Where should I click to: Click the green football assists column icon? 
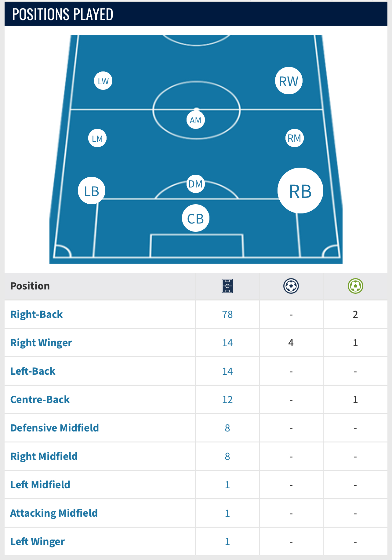pyautogui.click(x=355, y=286)
